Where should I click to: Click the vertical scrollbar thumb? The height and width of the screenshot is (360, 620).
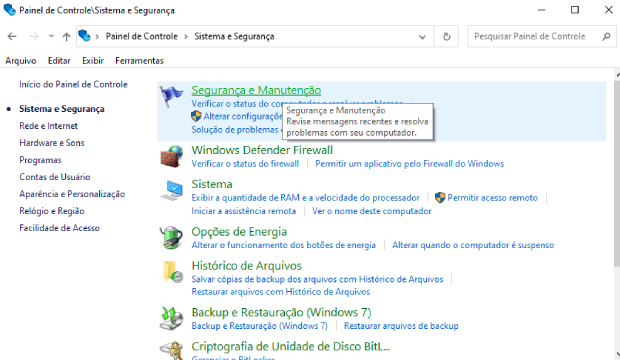(617, 173)
